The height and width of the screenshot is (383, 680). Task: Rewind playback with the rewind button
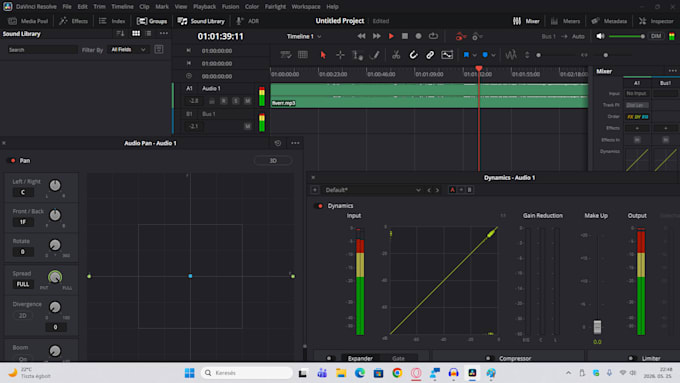coord(361,36)
